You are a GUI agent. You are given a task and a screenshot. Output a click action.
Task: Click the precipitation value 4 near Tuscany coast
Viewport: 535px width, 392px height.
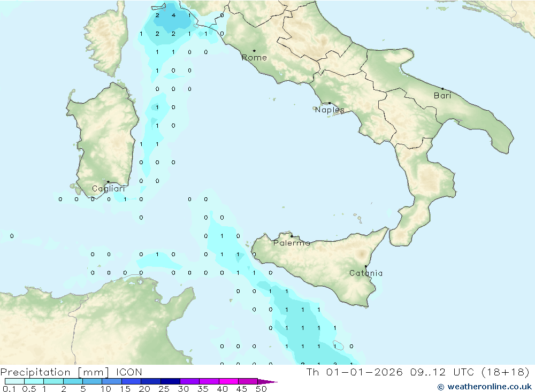173,16
